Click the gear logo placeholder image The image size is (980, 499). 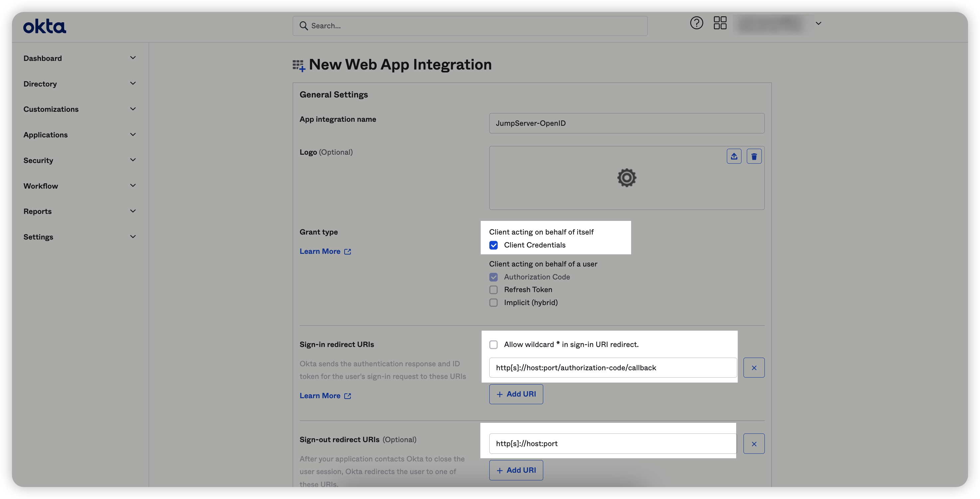[627, 178]
